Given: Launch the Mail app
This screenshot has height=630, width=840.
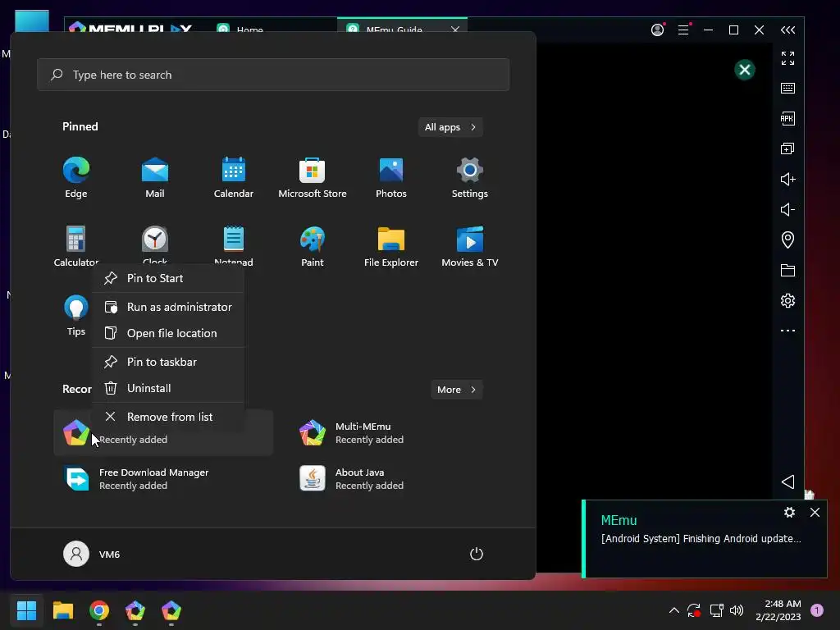Looking at the screenshot, I should (155, 178).
